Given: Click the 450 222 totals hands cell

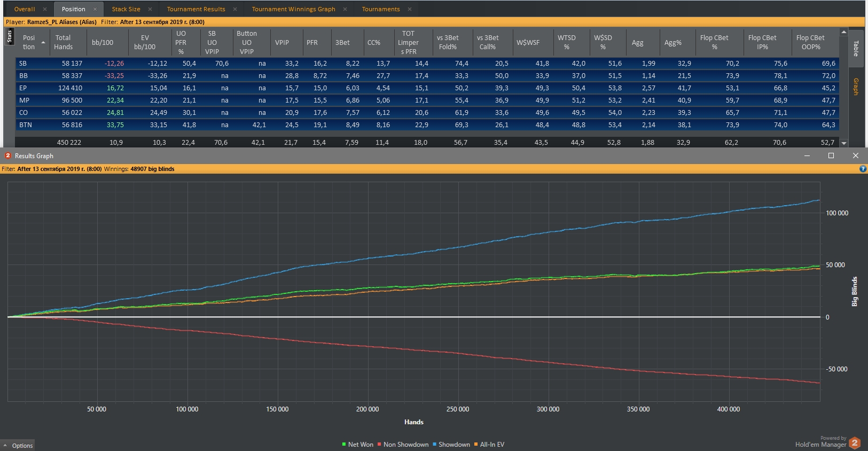Looking at the screenshot, I should point(69,142).
